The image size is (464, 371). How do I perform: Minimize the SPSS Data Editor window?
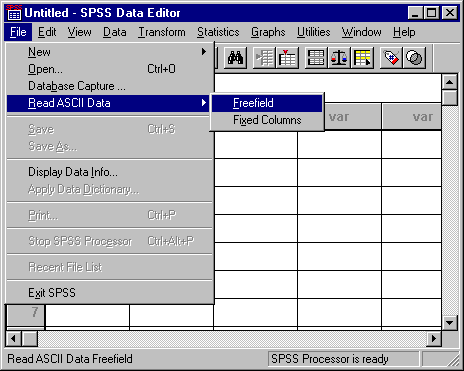click(415, 13)
